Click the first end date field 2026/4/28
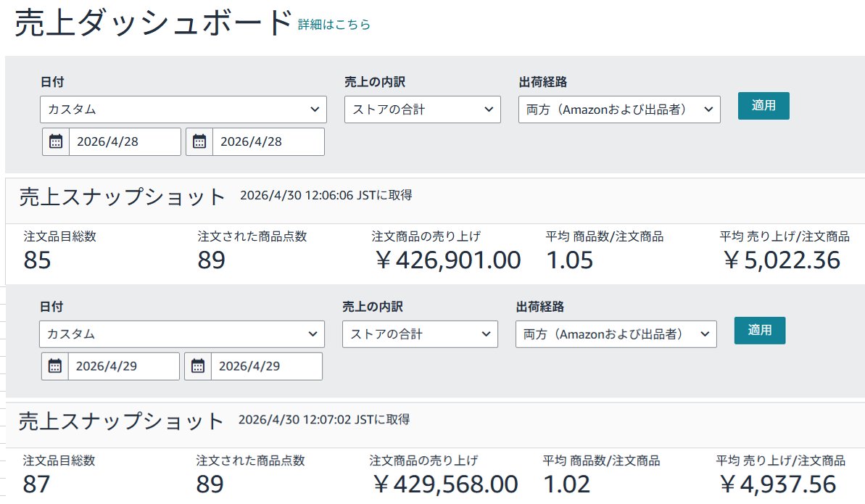Viewport: 865px width, 504px height. 268,141
